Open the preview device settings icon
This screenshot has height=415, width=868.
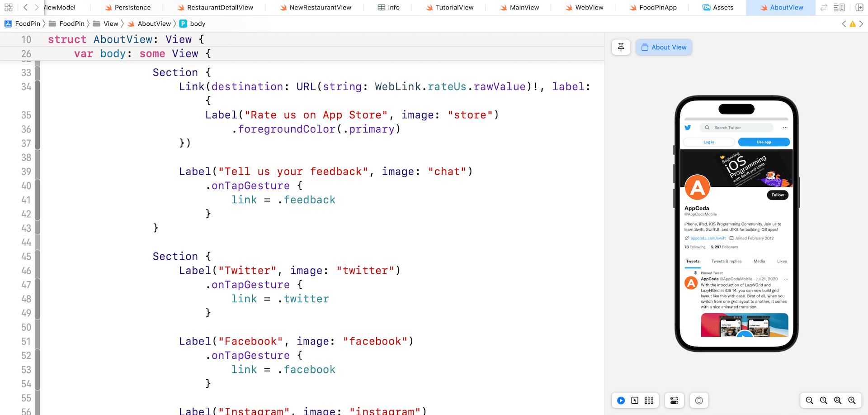point(674,401)
